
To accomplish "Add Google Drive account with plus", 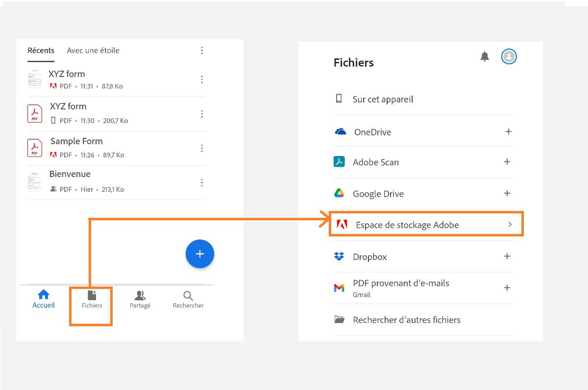I will (507, 193).
